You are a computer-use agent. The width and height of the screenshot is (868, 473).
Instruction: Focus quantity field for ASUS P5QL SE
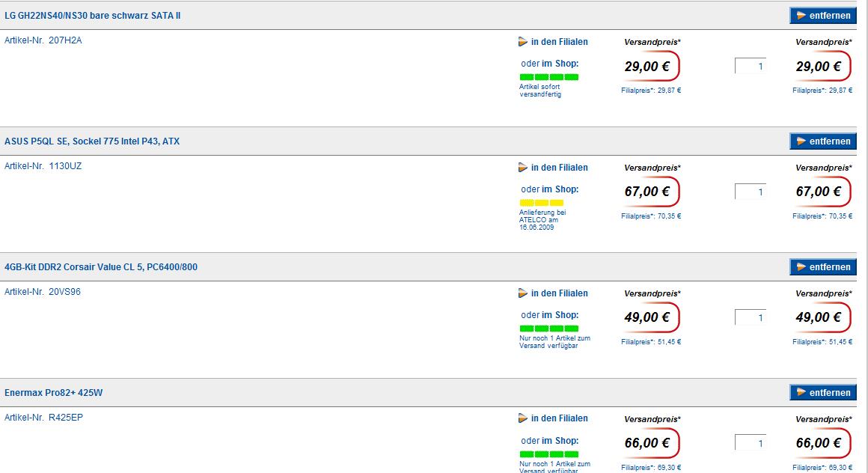click(x=751, y=192)
